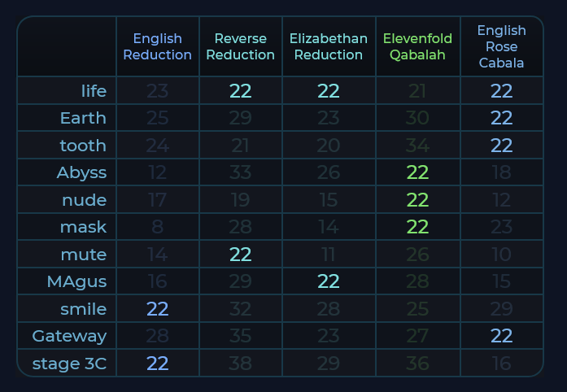Viewport: 567px width, 392px height.
Task: Click the Elizabethan Reduction header
Action: [x=329, y=46]
